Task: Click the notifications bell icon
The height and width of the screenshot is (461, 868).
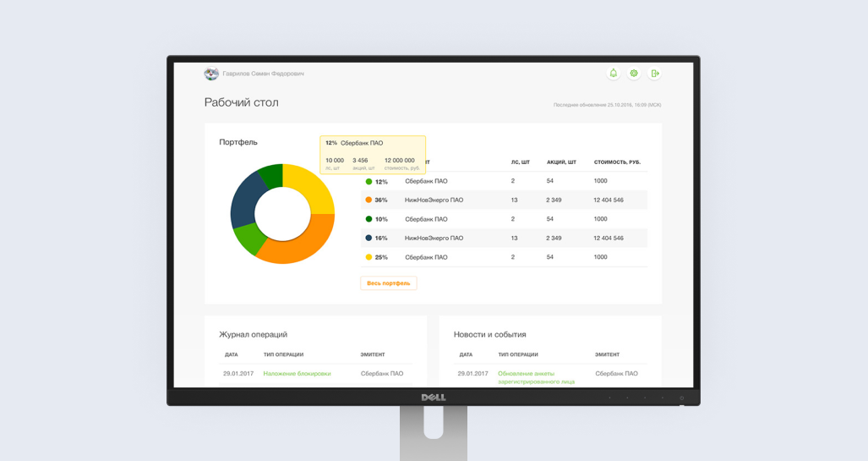Action: coord(614,74)
